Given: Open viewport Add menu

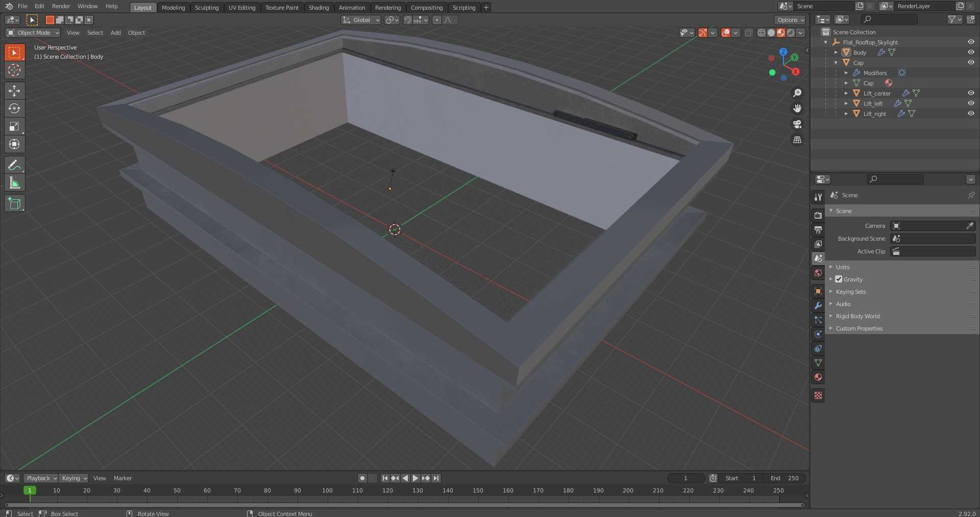Looking at the screenshot, I should point(116,33).
